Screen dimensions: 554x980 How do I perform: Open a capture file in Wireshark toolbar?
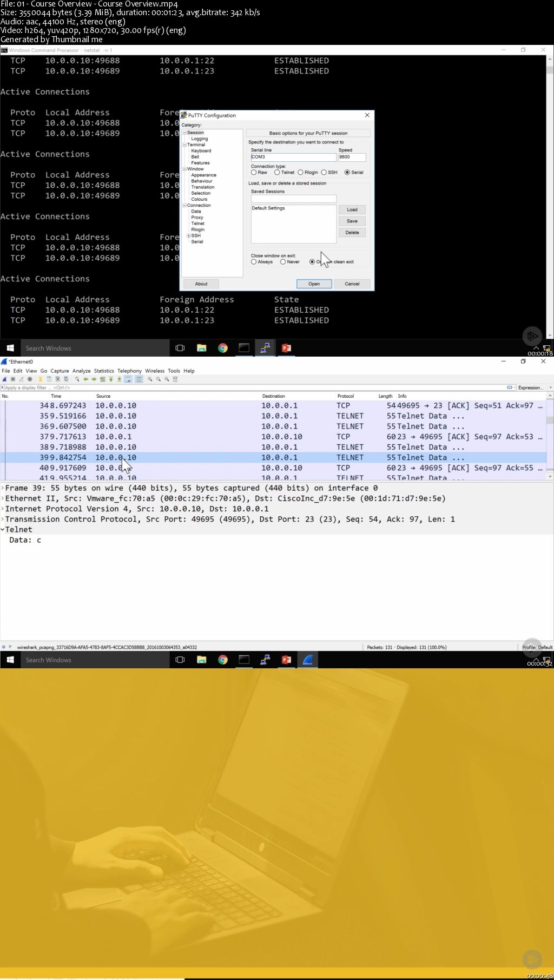[41, 379]
